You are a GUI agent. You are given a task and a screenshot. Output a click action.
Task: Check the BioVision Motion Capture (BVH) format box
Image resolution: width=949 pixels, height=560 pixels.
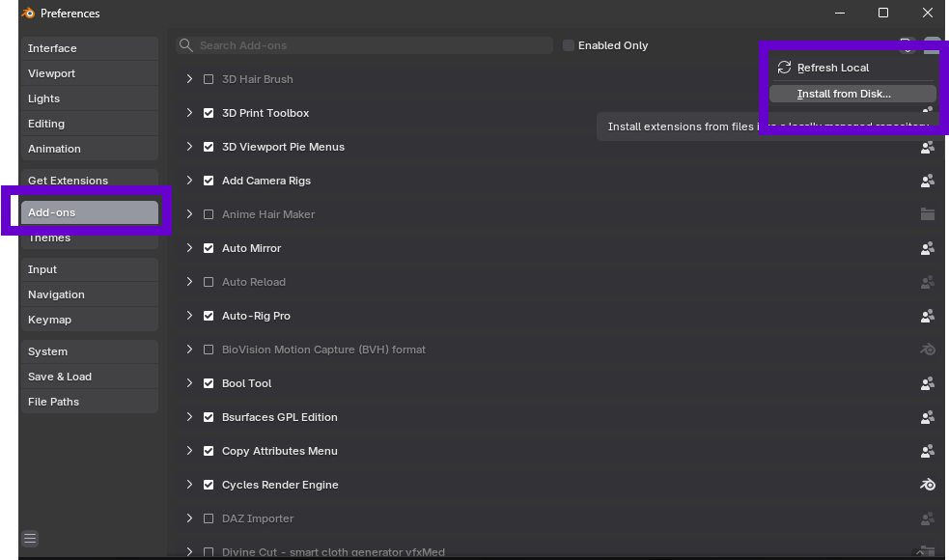[209, 350]
